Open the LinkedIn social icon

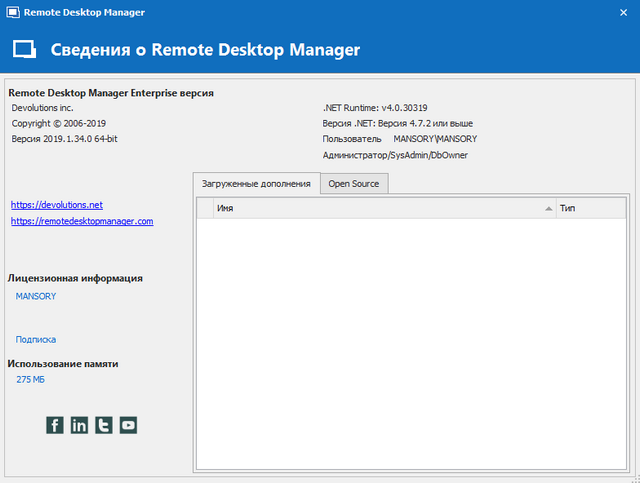(79, 425)
